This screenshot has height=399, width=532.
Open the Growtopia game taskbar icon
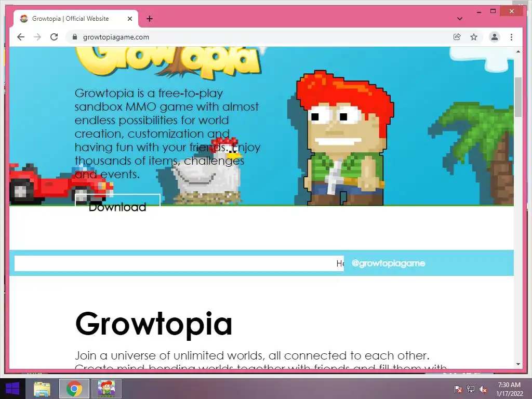point(107,389)
